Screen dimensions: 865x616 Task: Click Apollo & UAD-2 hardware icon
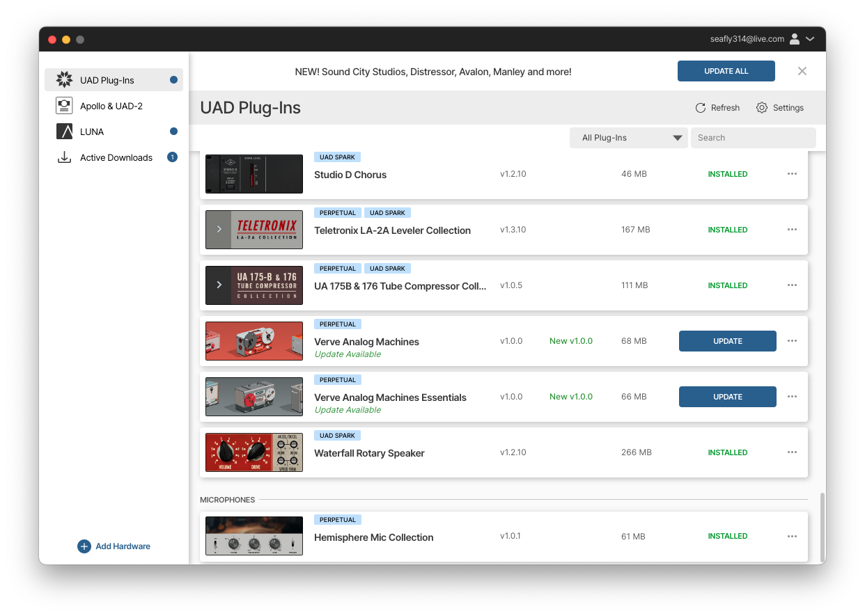pos(64,105)
